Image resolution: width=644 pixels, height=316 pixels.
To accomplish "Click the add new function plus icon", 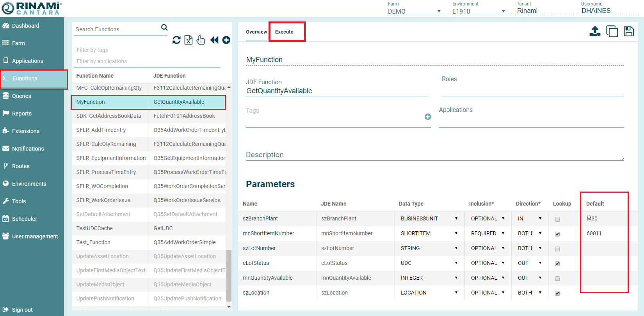I will coord(226,40).
